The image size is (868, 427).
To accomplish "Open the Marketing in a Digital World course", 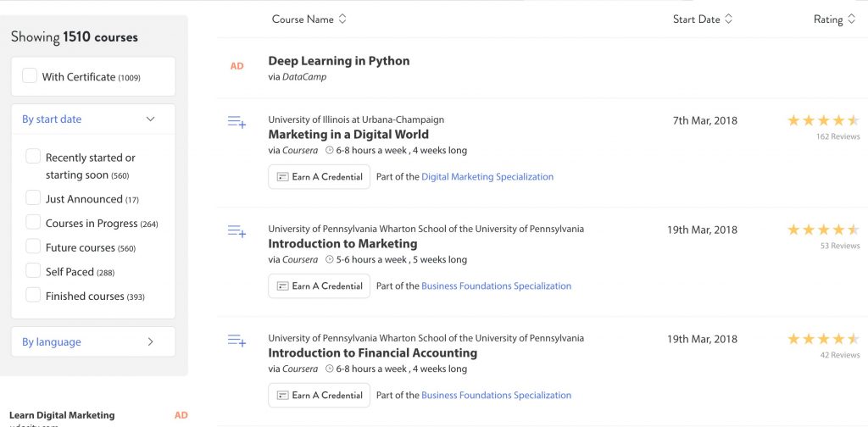I will tap(348, 135).
